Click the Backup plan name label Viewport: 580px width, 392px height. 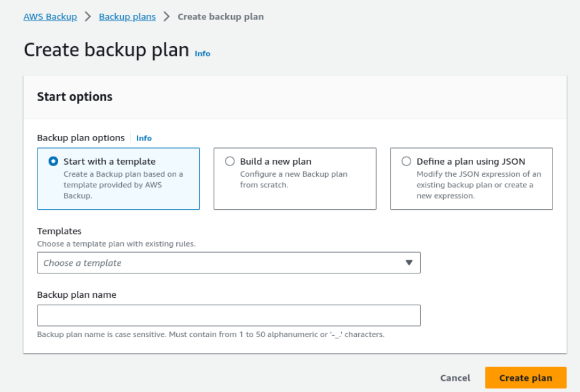click(x=77, y=295)
